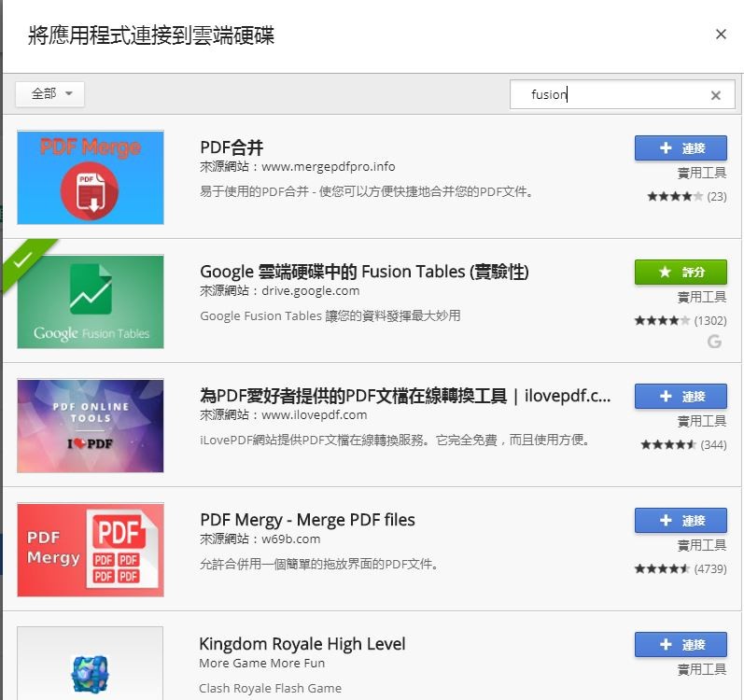Click the iLovePDF description text
Screen dimensions: 744x700
(x=397, y=441)
